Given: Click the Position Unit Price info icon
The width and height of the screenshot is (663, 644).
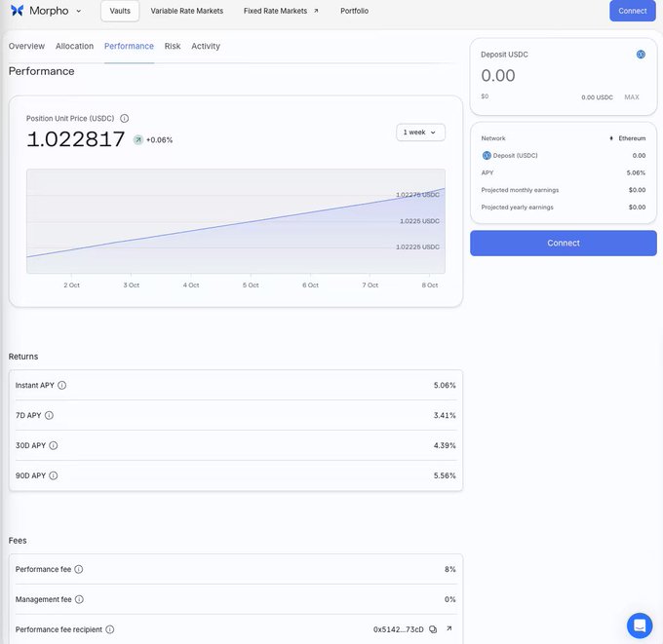Looking at the screenshot, I should click(125, 118).
